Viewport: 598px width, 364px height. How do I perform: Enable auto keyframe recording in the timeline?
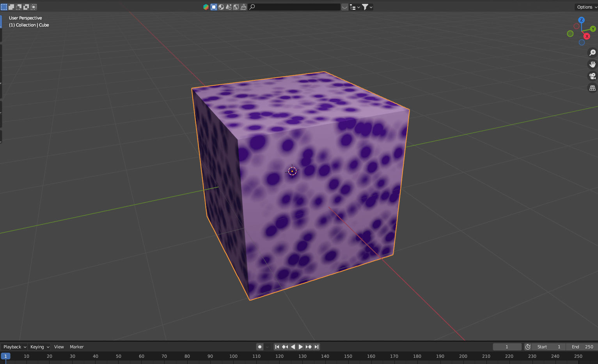point(260,346)
